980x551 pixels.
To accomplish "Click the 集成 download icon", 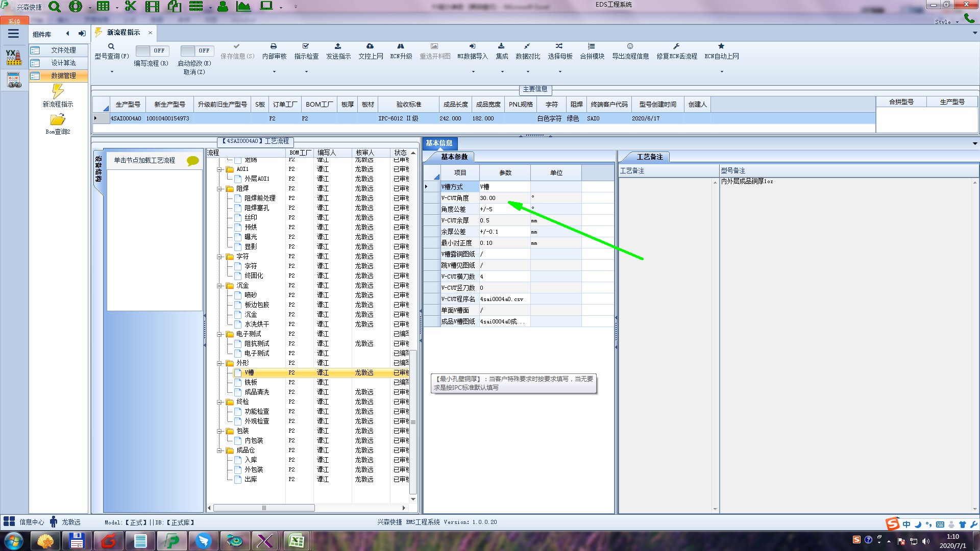I will coord(501,46).
